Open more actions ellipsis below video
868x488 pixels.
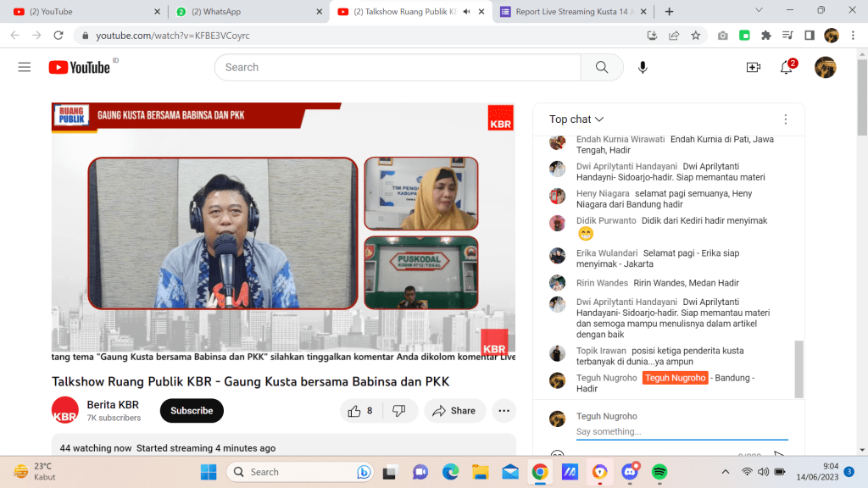point(504,411)
